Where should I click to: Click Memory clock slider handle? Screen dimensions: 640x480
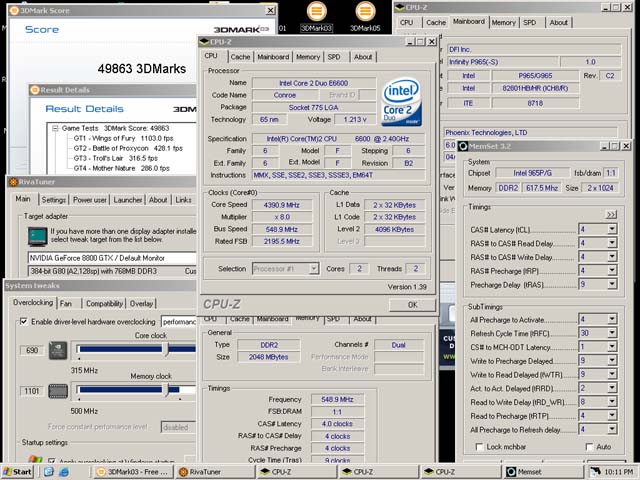click(165, 390)
